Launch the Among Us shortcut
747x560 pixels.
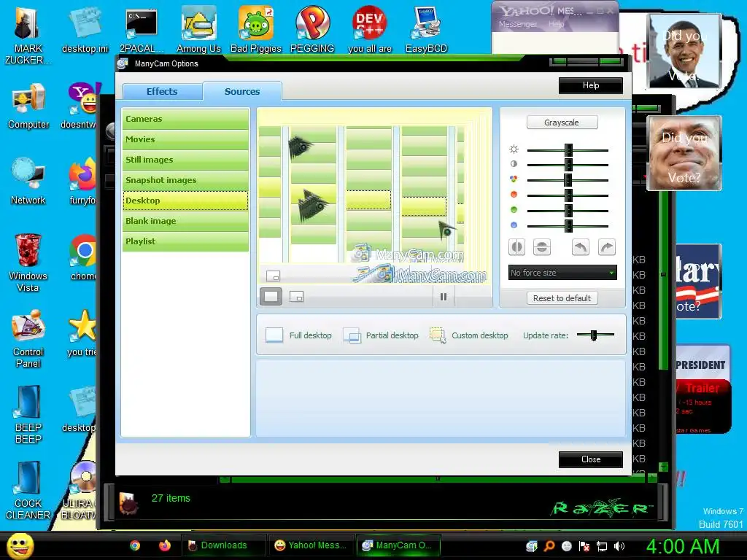pyautogui.click(x=198, y=31)
